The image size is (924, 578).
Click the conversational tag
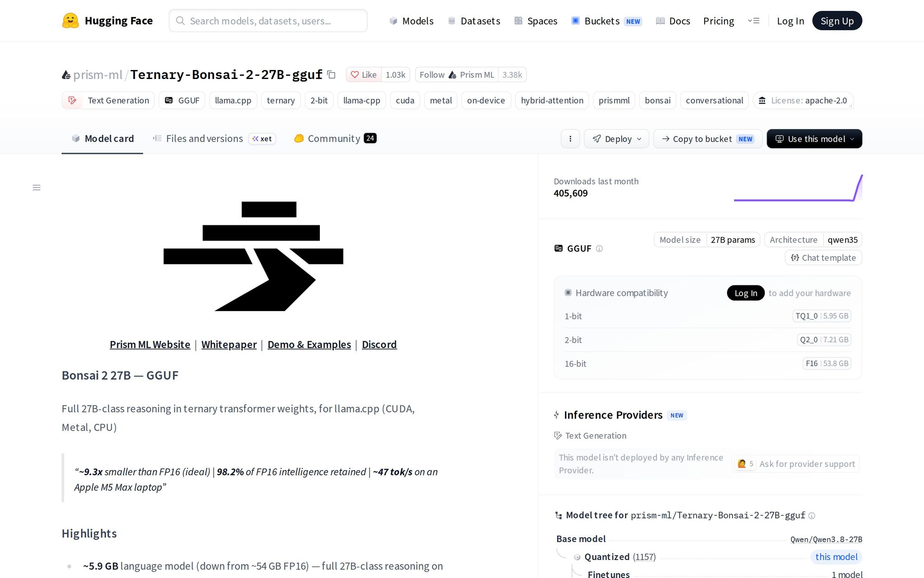[715, 100]
